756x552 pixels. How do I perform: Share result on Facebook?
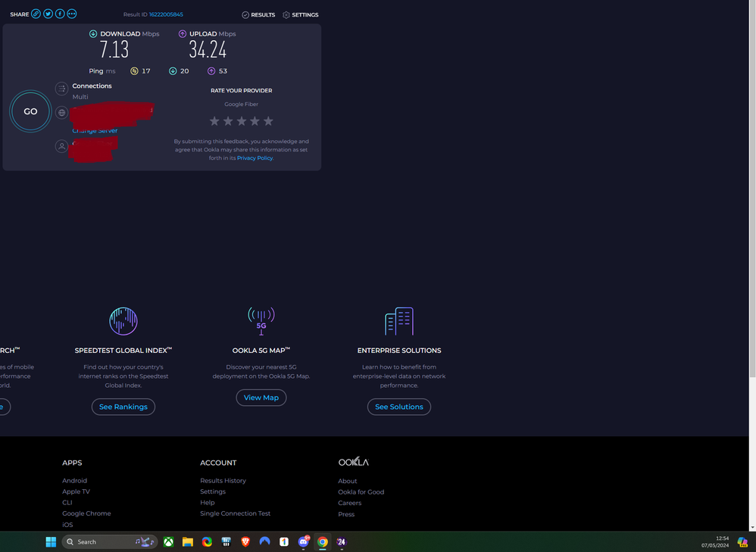[60, 14]
